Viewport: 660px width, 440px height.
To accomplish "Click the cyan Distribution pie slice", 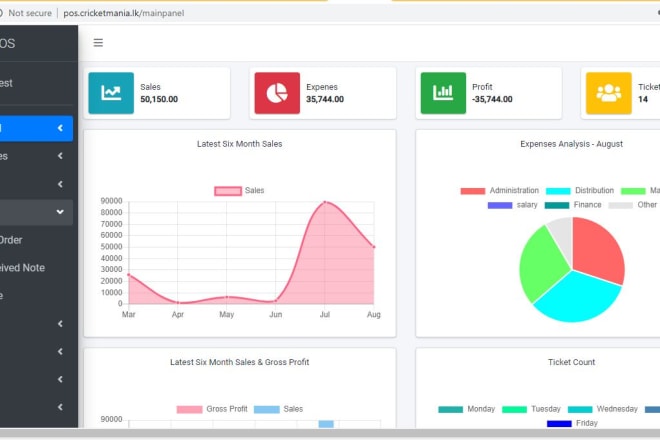I will pos(579,299).
